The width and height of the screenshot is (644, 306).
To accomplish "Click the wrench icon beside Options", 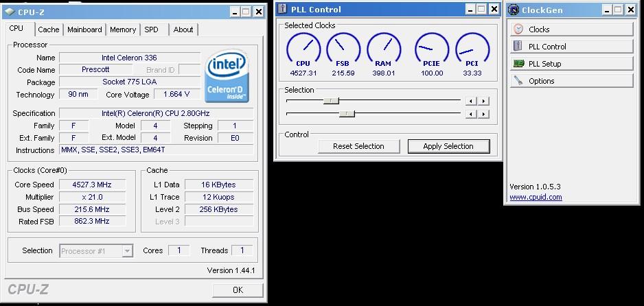I will click(x=518, y=81).
